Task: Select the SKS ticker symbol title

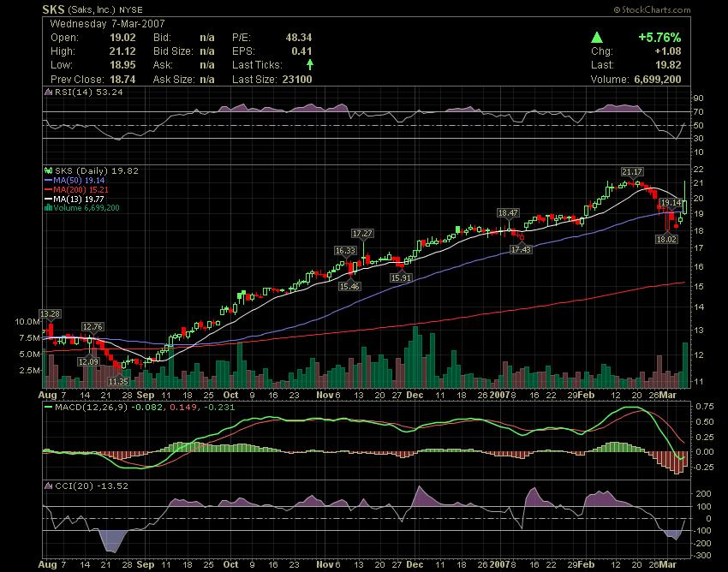Action: [x=53, y=9]
